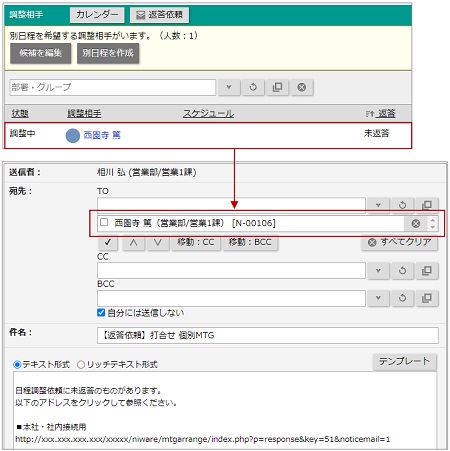This screenshot has height=451, width=450.
Task: Uncheck 自分には送信しない checkbox
Action: [x=101, y=313]
